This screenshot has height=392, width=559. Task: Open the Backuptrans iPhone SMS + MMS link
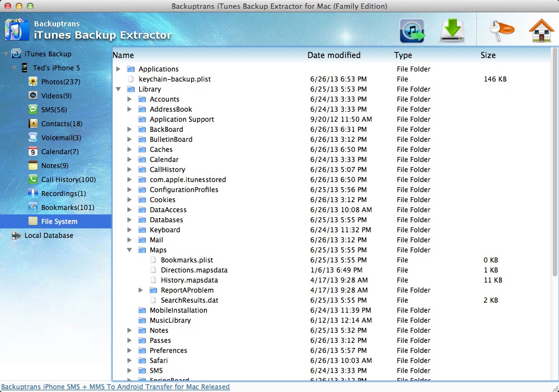tap(116, 386)
